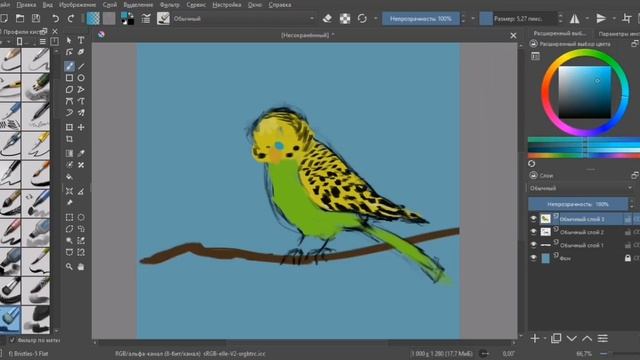Select the Rectangle tool
640x360 pixels.
pos(69,78)
